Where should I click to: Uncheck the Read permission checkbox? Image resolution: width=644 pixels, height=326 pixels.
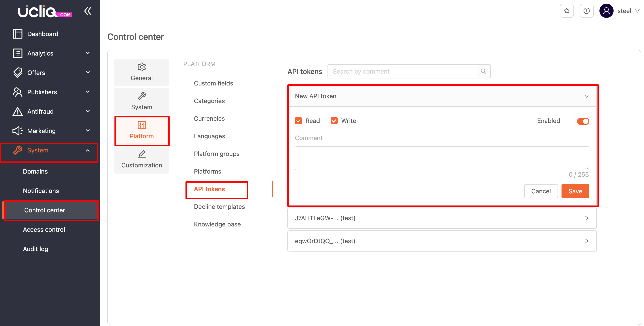pos(298,121)
